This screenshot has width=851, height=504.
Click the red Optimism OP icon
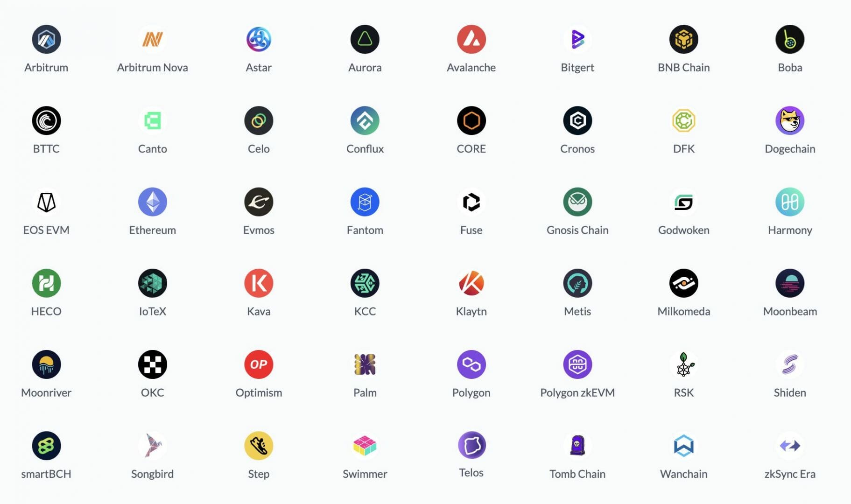click(259, 364)
